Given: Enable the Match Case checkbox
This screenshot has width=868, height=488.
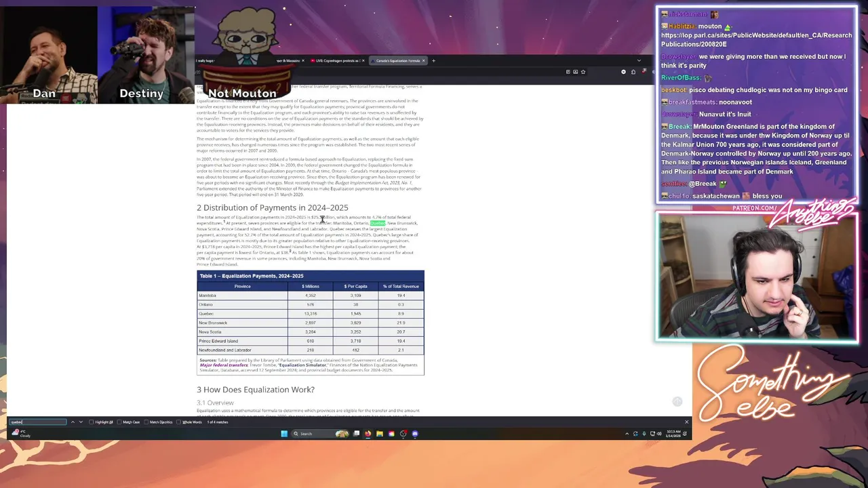Looking at the screenshot, I should pos(119,422).
